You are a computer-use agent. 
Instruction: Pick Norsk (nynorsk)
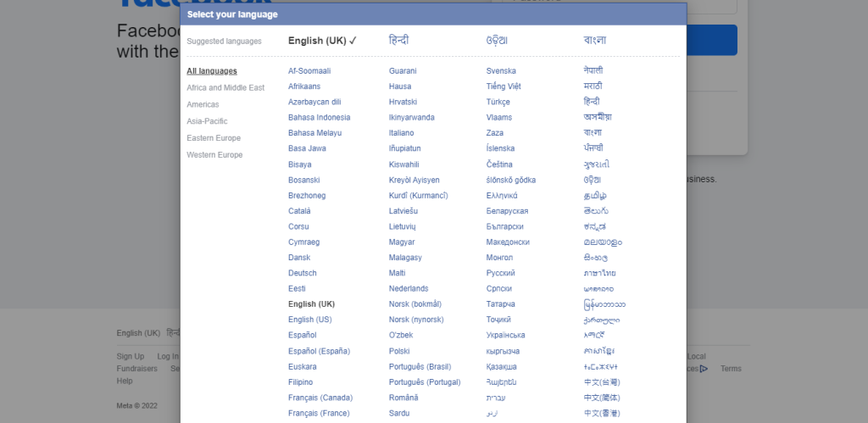(x=416, y=320)
